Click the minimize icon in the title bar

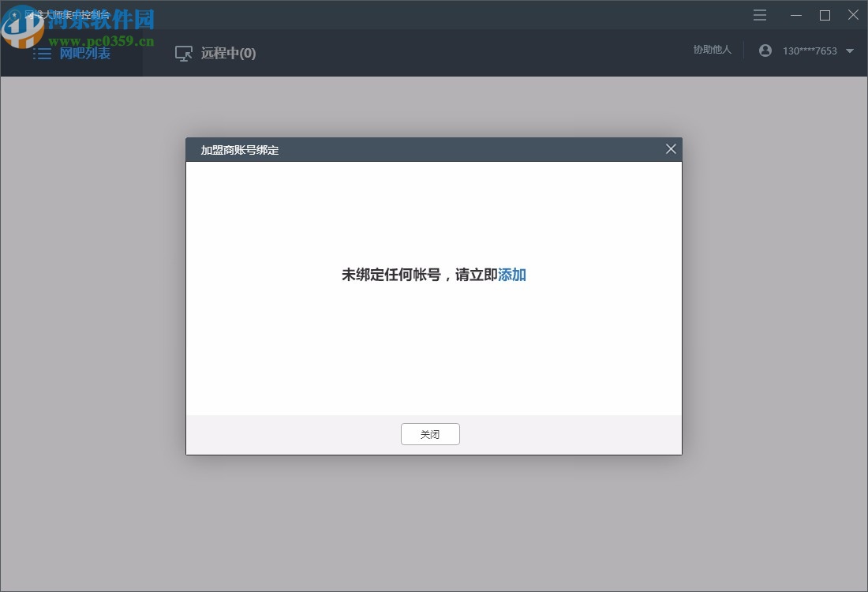click(796, 15)
